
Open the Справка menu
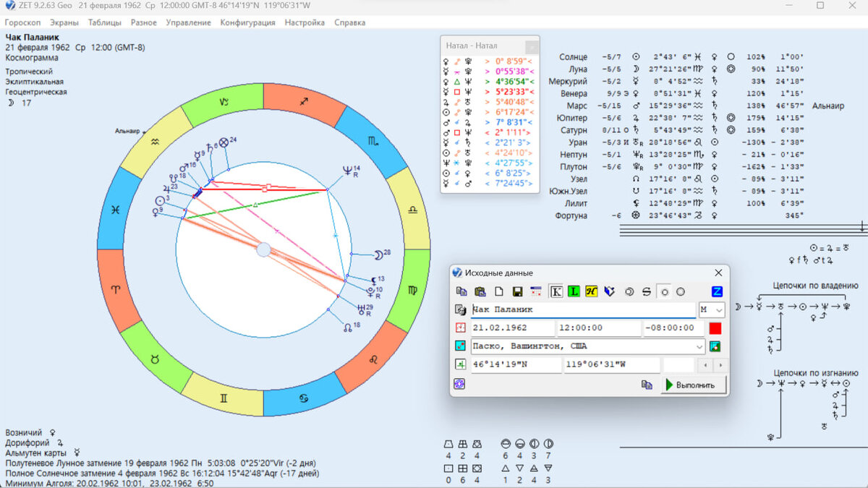click(x=350, y=22)
